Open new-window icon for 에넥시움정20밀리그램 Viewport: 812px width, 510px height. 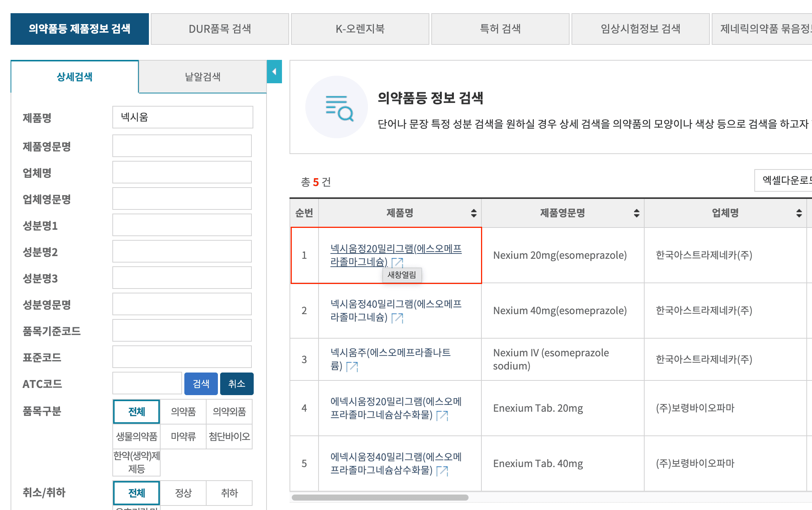point(442,415)
